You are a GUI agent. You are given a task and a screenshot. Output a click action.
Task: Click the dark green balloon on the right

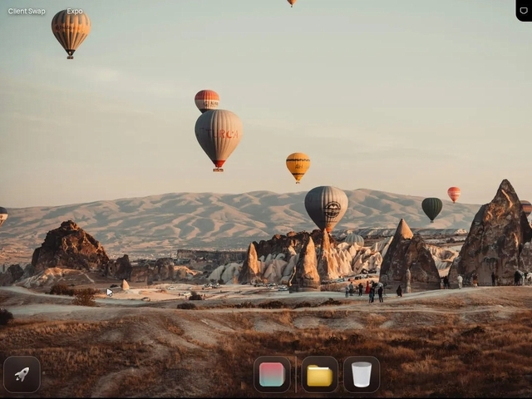pyautogui.click(x=431, y=207)
